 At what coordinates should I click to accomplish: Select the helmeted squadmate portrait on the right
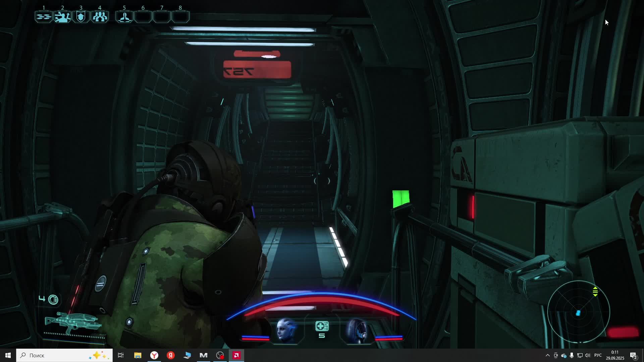pyautogui.click(x=357, y=331)
